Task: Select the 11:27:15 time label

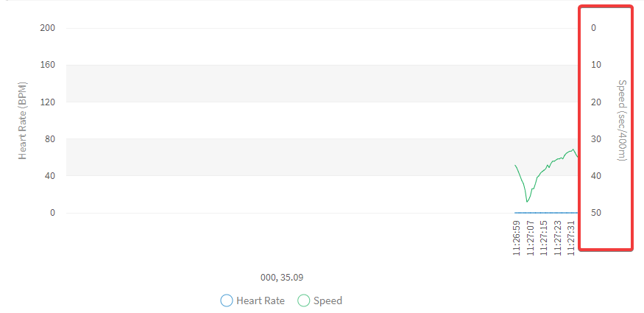Action: [x=543, y=237]
